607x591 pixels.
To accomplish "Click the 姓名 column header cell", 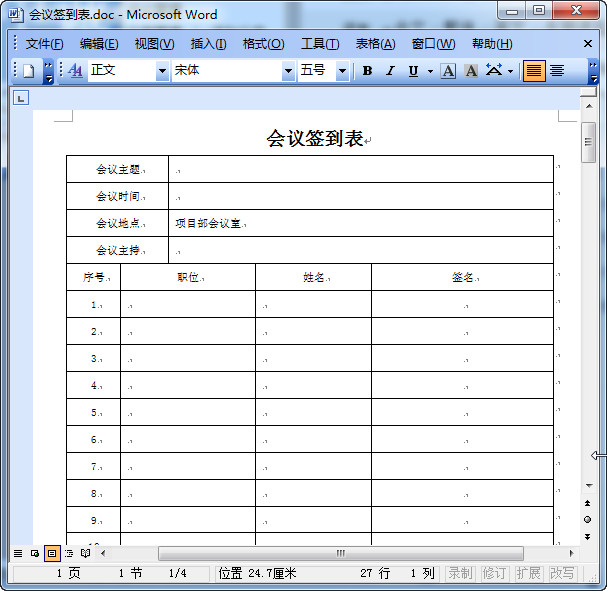I will [x=314, y=277].
